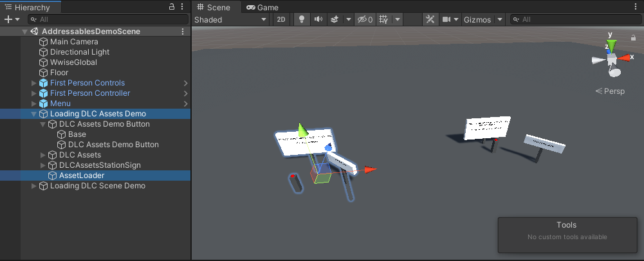Click the scene effects layers icon
The height and width of the screenshot is (261, 644).
pyautogui.click(x=334, y=19)
